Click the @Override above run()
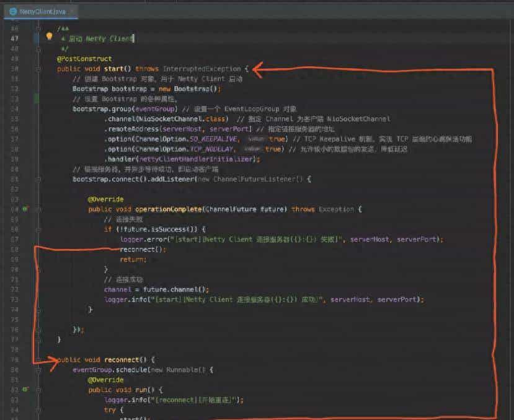Viewport: 514px width, 420px height. click(x=106, y=380)
